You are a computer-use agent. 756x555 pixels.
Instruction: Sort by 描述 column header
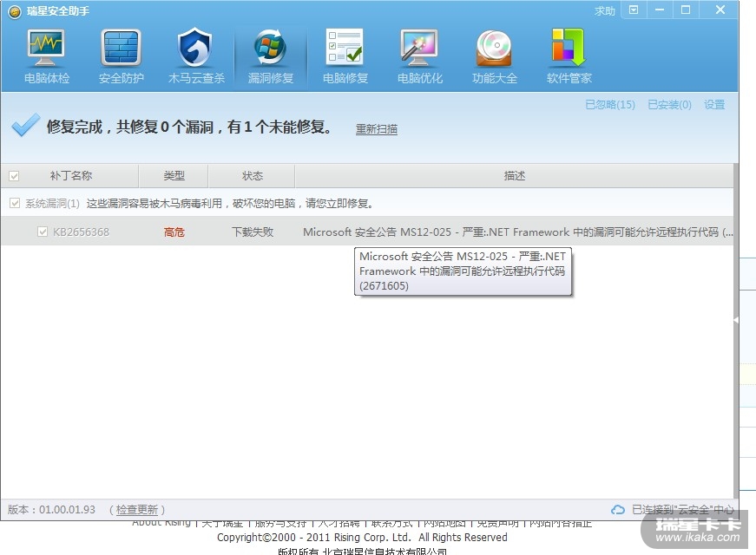pos(515,176)
